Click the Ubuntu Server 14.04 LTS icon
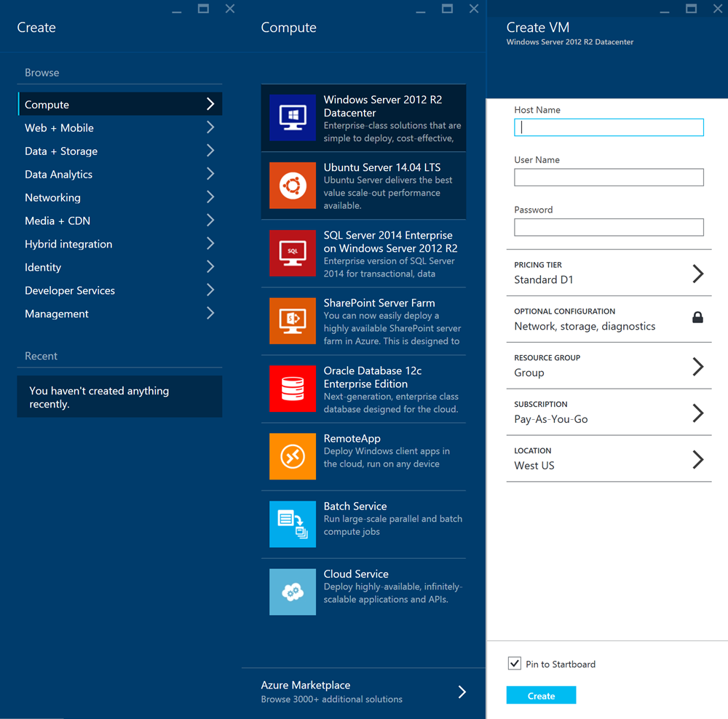This screenshot has width=728, height=719. [293, 185]
